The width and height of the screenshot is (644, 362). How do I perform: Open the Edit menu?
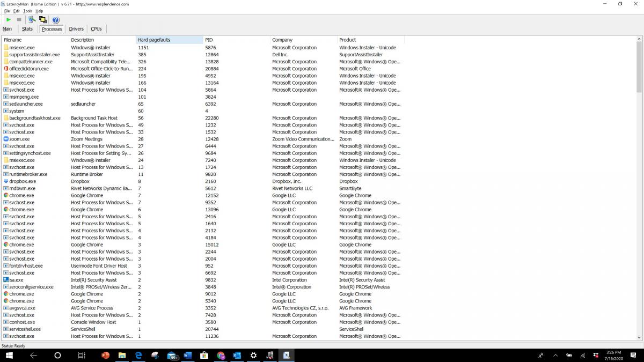(x=17, y=11)
